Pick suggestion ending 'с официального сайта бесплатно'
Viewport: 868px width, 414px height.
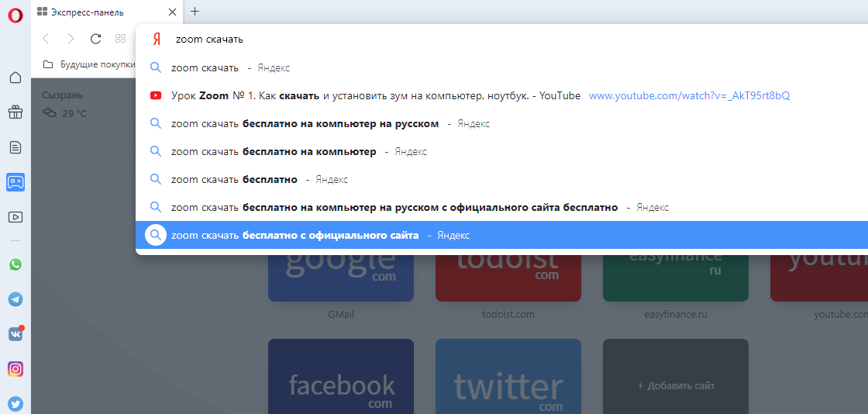tap(501, 208)
